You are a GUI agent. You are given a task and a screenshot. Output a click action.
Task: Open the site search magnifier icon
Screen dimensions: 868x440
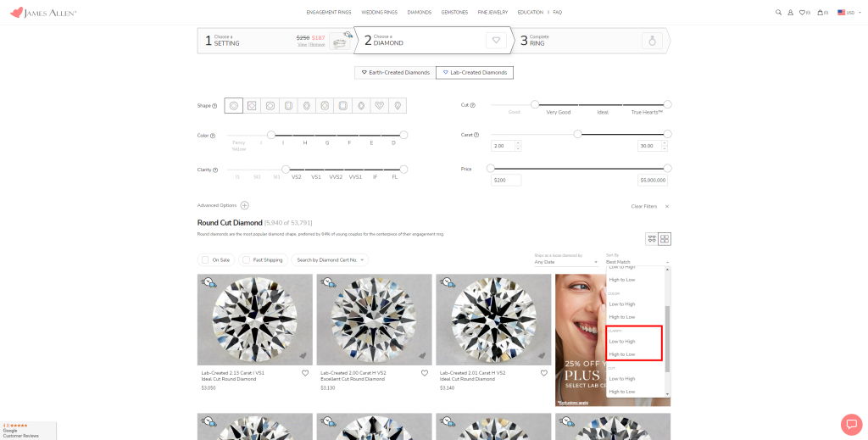coord(778,12)
